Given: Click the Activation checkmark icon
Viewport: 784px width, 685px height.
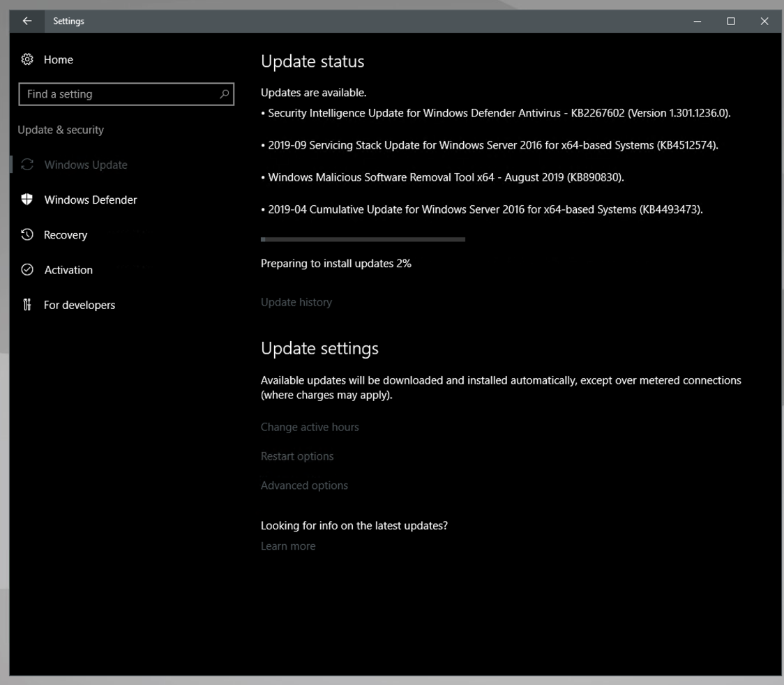Looking at the screenshot, I should [27, 269].
